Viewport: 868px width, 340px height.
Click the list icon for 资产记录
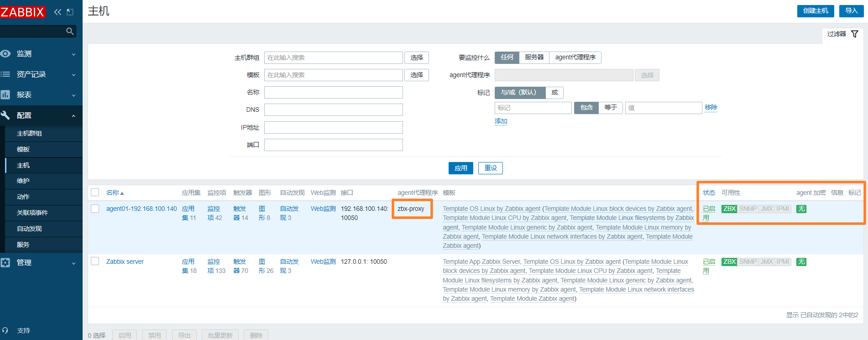coord(5,74)
